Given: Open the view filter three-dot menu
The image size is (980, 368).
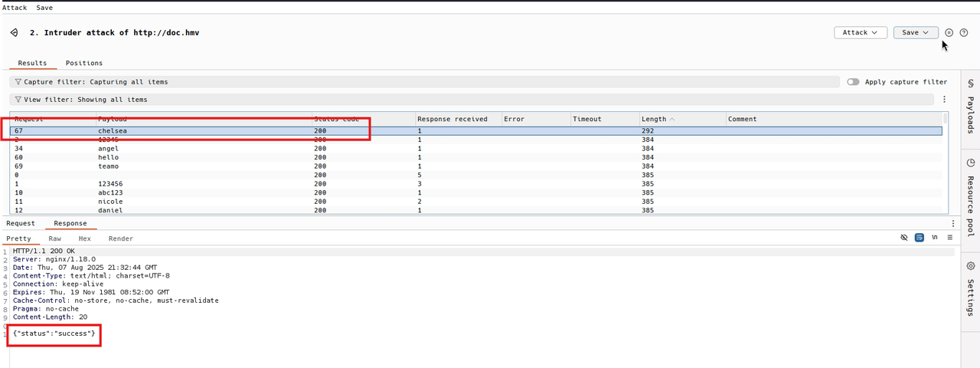Looking at the screenshot, I should click(945, 100).
